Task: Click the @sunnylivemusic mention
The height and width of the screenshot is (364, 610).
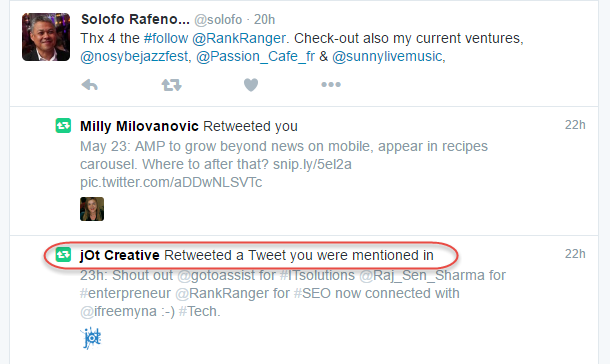Action: [387, 56]
